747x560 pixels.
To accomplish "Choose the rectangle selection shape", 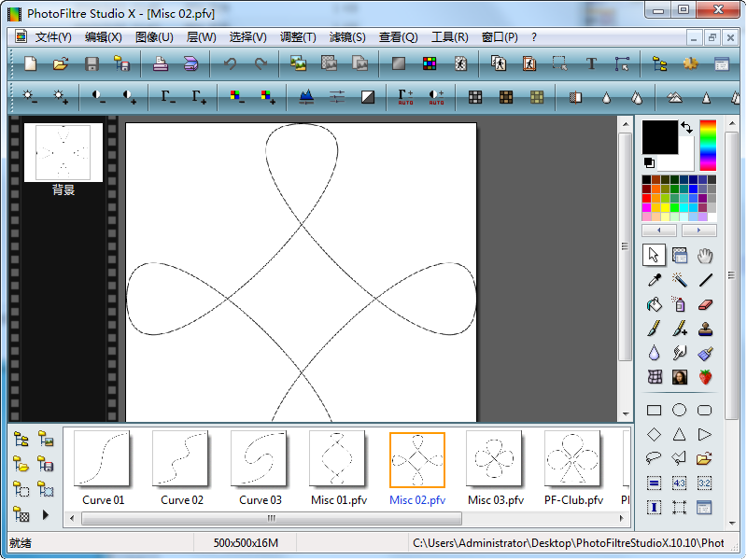I will pyautogui.click(x=655, y=410).
